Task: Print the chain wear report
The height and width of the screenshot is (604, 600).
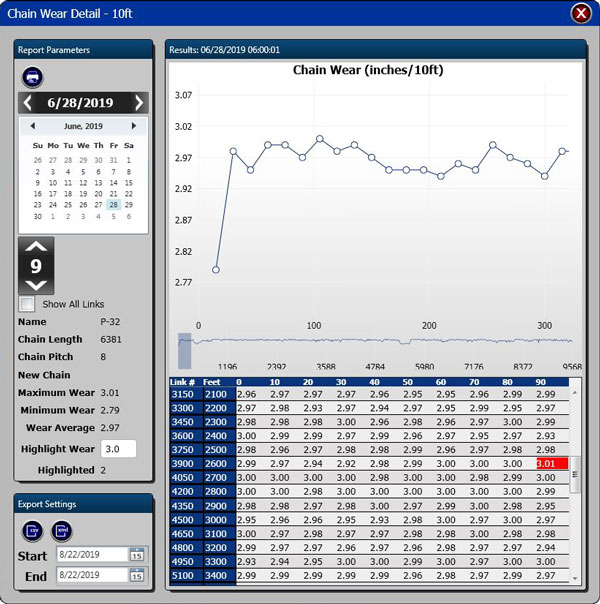Action: click(x=32, y=77)
